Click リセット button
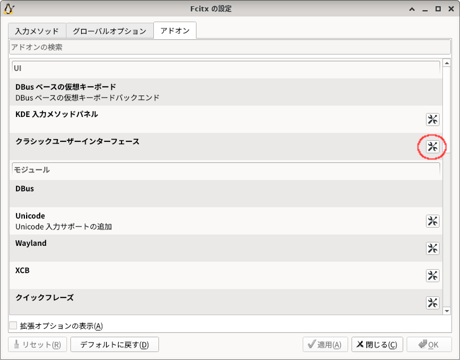 pos(37,344)
